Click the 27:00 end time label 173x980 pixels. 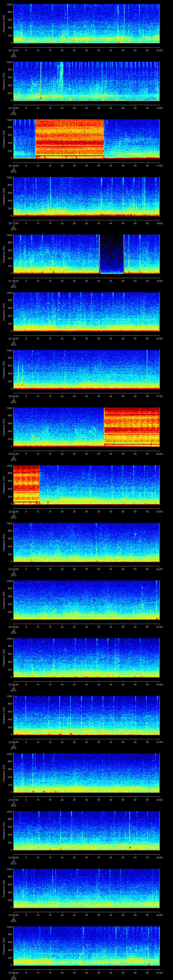160,742
